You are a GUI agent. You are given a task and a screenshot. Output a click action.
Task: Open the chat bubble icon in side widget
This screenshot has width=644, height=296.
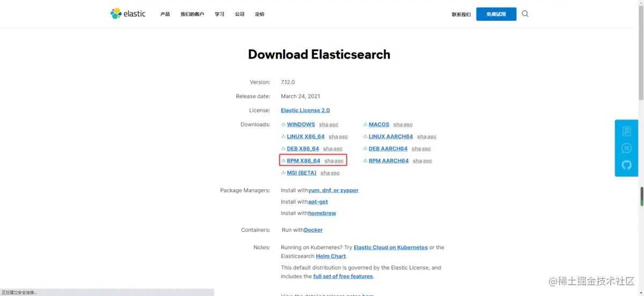coord(626,148)
